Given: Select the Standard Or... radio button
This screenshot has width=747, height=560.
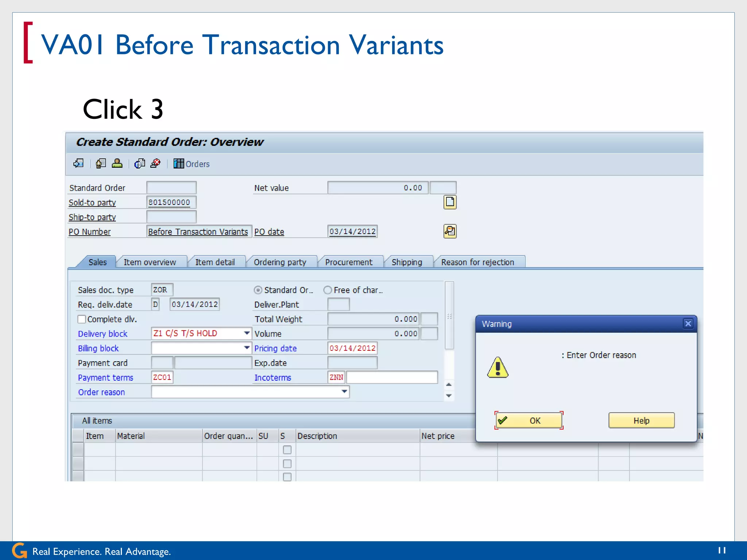Looking at the screenshot, I should pos(258,290).
